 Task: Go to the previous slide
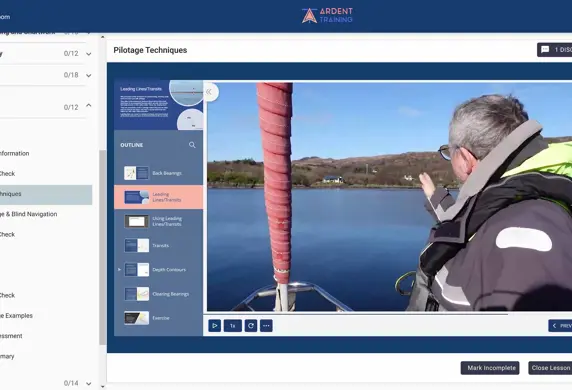pos(560,325)
